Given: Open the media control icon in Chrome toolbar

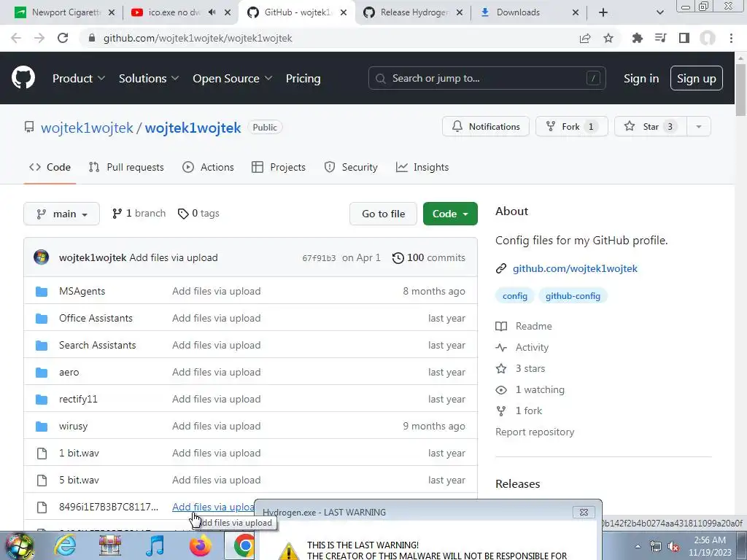Looking at the screenshot, I should tap(660, 38).
